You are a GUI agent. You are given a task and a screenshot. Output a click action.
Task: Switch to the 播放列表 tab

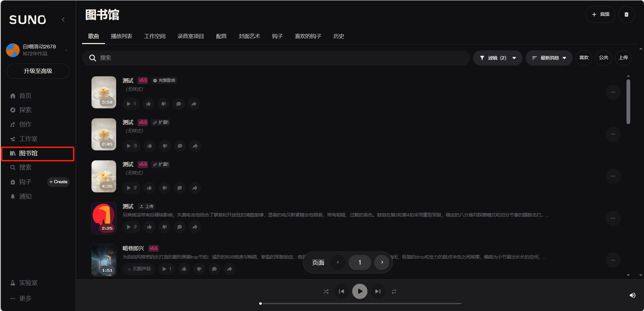tap(121, 36)
